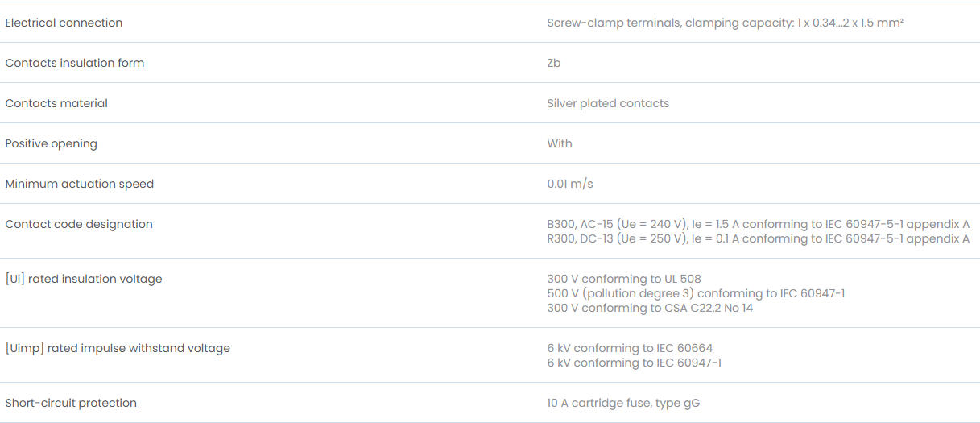This screenshot has width=980, height=423.
Task: Select the Silver plated contacts text
Action: [x=608, y=103]
